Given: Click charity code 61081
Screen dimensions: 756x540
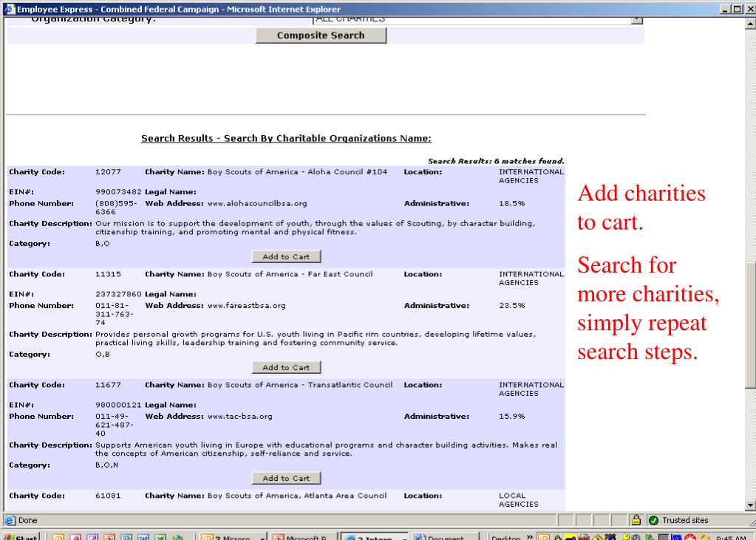Looking at the screenshot, I should click(108, 496).
